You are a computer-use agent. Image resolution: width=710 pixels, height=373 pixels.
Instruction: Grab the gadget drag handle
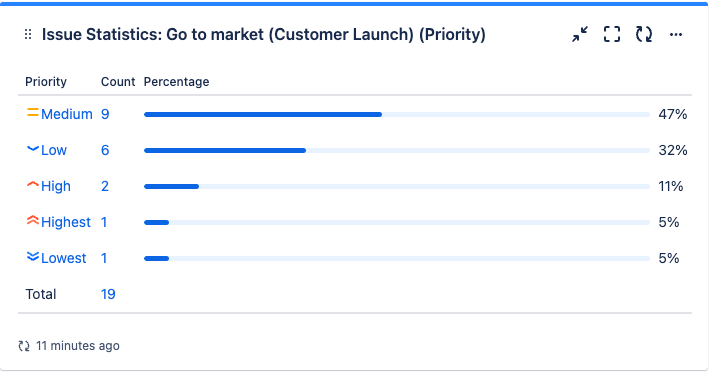tap(28, 34)
